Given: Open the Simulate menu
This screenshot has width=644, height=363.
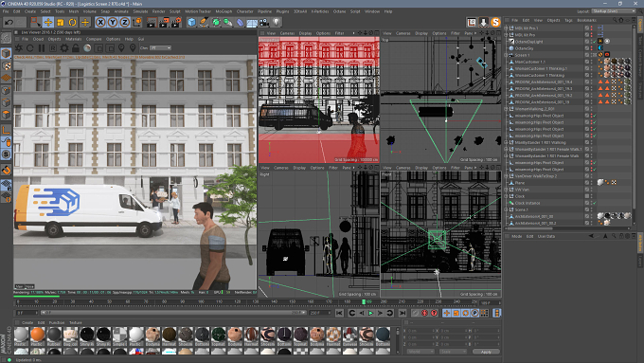Looking at the screenshot, I should pos(140,11).
